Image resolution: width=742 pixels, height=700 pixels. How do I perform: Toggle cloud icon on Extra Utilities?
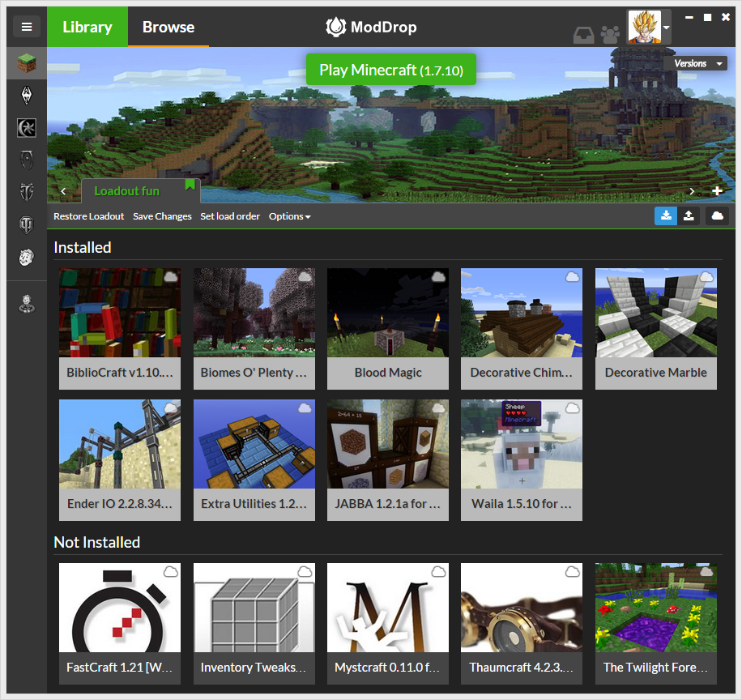[305, 408]
